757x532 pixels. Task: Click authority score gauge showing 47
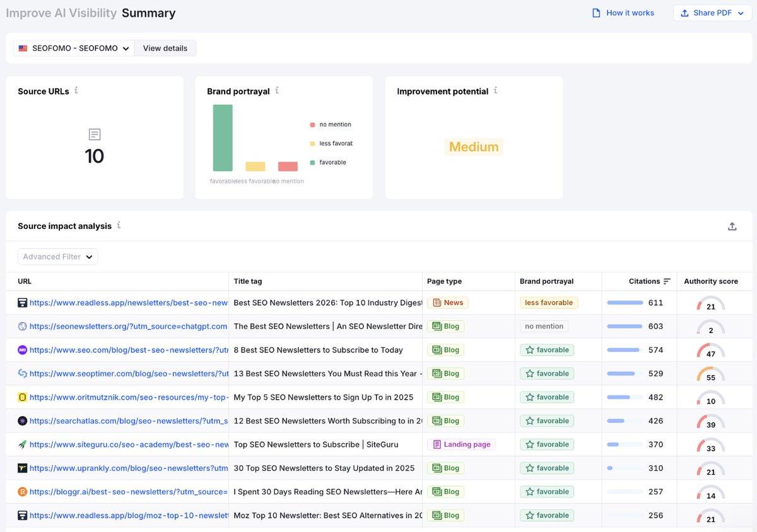pyautogui.click(x=711, y=351)
